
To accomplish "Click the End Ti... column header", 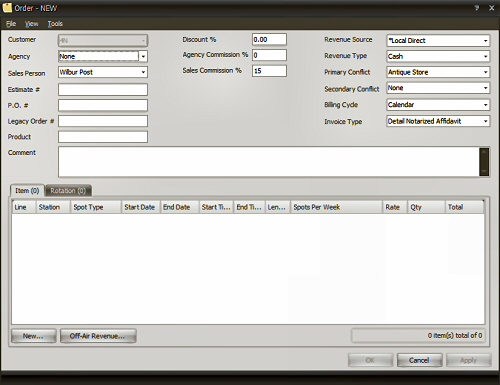I will (250, 207).
